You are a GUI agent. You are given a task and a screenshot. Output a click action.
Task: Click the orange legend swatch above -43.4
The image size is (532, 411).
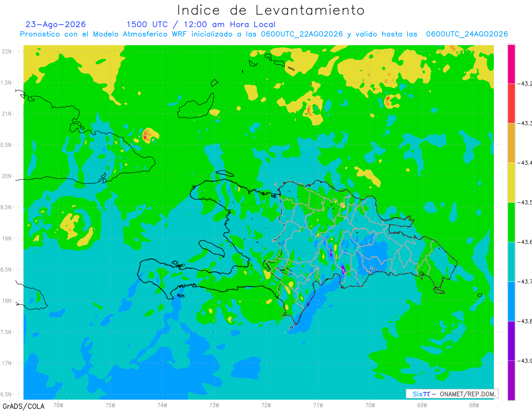click(511, 143)
